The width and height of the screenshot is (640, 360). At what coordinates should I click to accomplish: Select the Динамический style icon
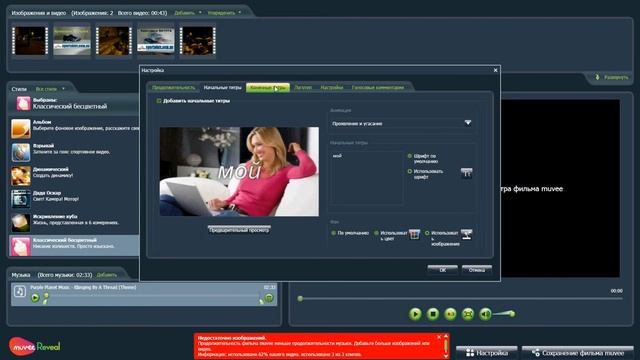[21, 176]
